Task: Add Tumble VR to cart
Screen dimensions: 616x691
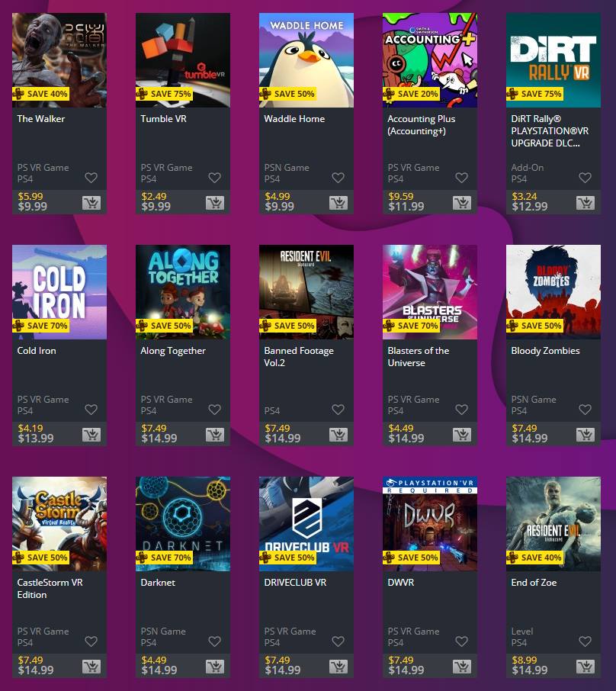Action: click(214, 203)
